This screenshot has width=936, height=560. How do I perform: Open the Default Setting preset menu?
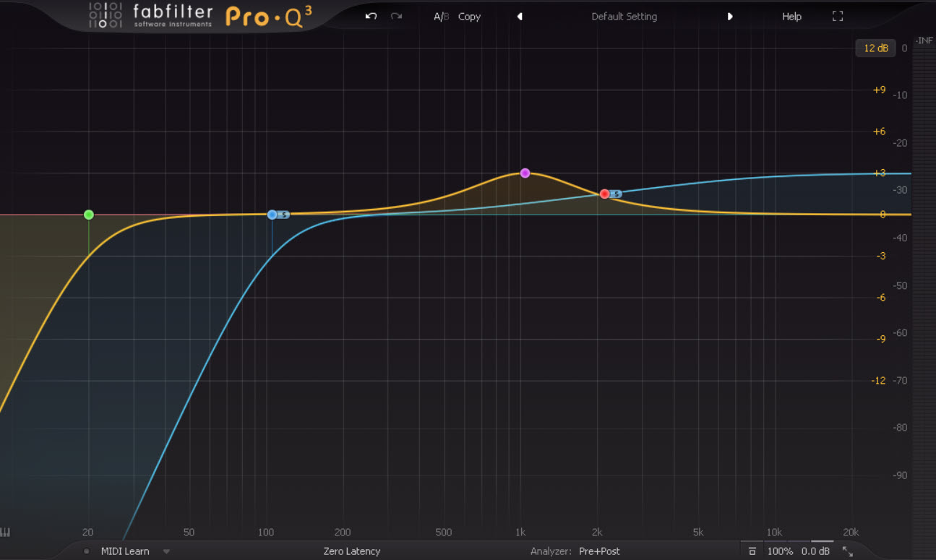click(624, 17)
